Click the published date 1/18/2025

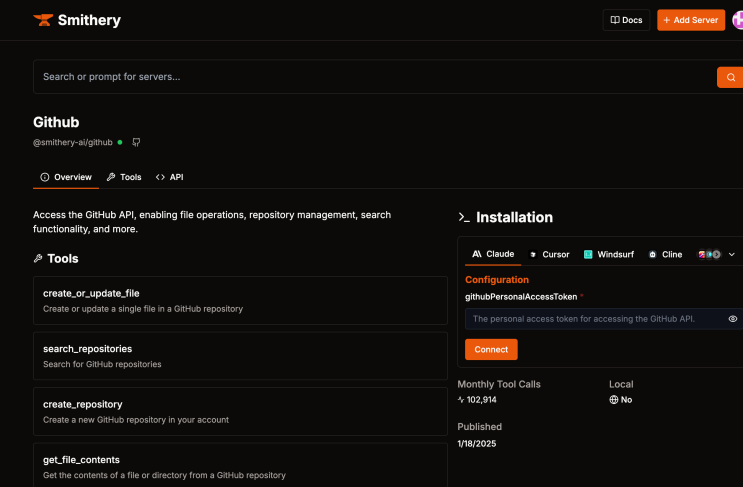tap(477, 444)
